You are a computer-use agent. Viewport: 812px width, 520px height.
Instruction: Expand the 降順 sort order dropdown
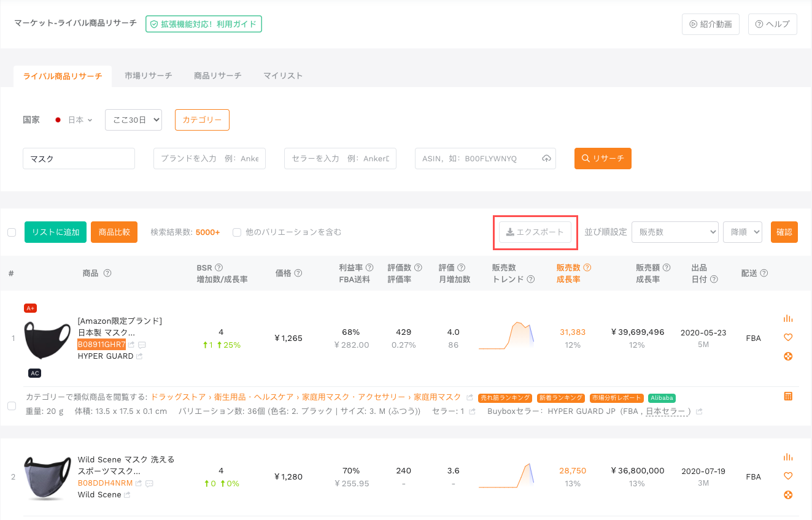tap(742, 232)
